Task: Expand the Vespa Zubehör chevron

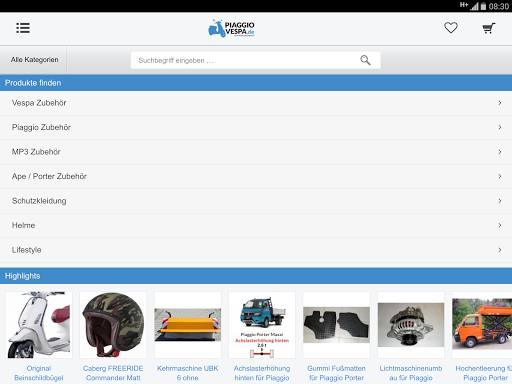Action: (x=500, y=103)
